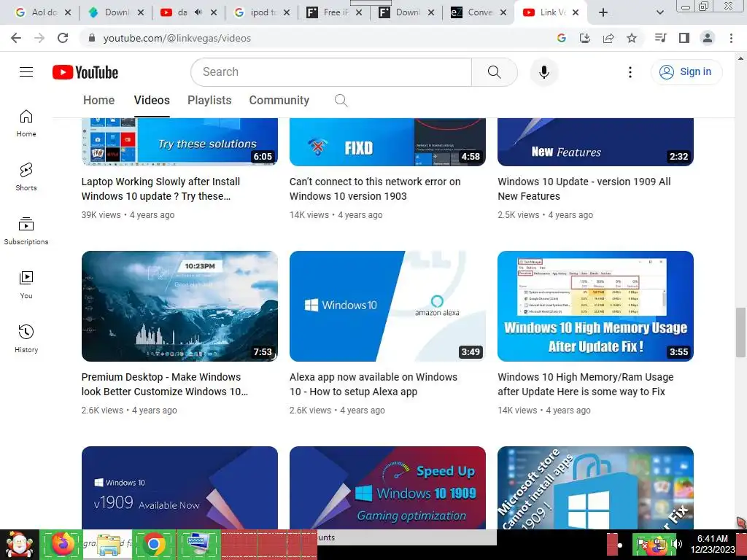Click the 'Speed Up Windows 10 1909' thumbnail
Viewport: 747px width, 560px height.
tap(388, 488)
